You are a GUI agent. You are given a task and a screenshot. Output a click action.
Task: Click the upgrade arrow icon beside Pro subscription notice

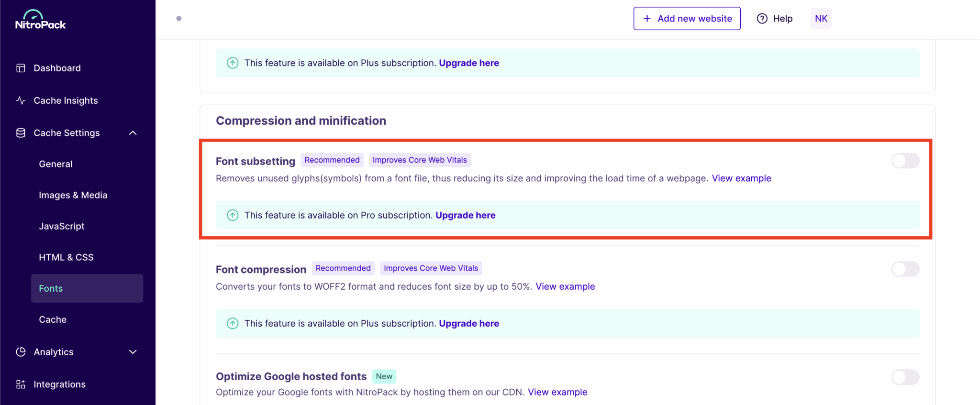(x=233, y=215)
